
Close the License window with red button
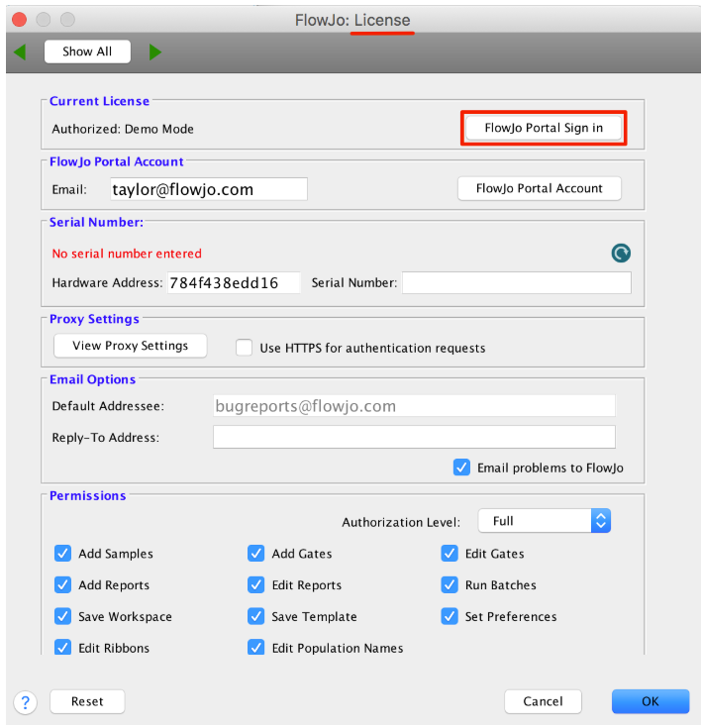tap(20, 20)
